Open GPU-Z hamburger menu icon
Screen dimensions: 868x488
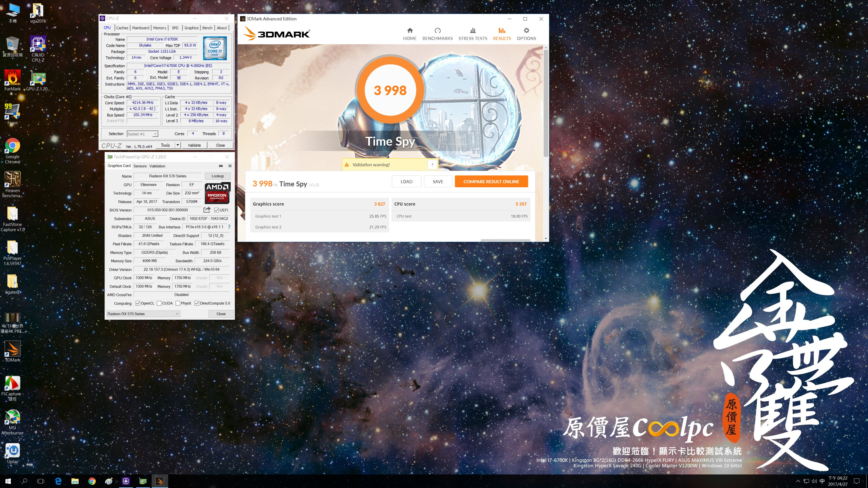click(x=230, y=166)
